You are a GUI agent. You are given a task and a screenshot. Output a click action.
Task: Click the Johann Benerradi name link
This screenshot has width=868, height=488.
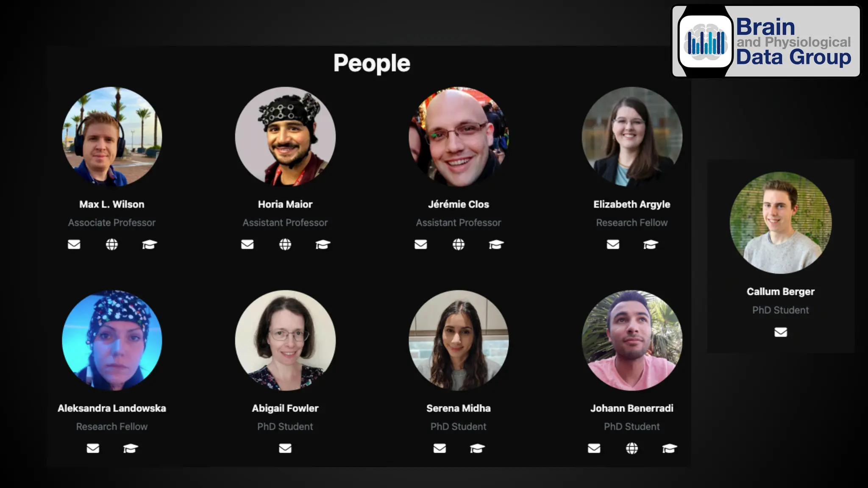pos(632,408)
